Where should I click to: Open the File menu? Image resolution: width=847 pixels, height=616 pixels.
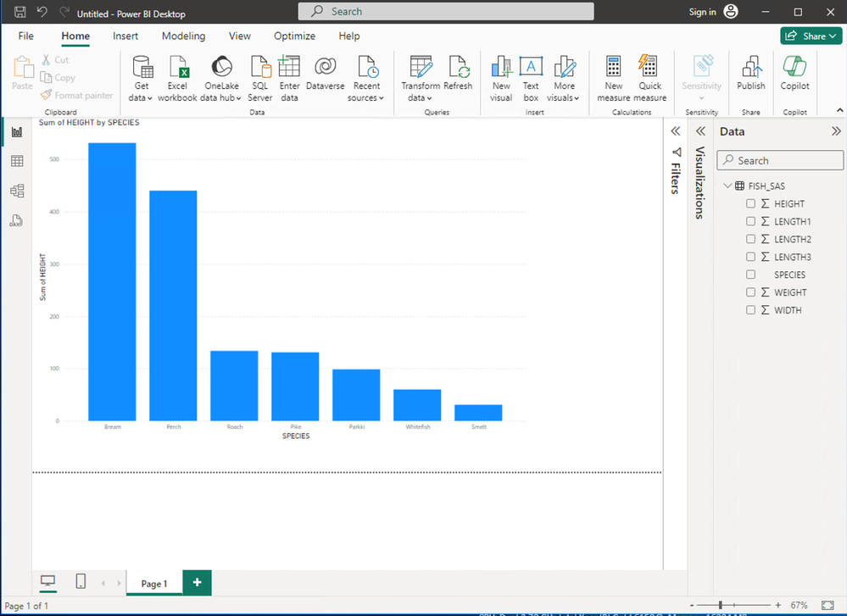point(25,36)
